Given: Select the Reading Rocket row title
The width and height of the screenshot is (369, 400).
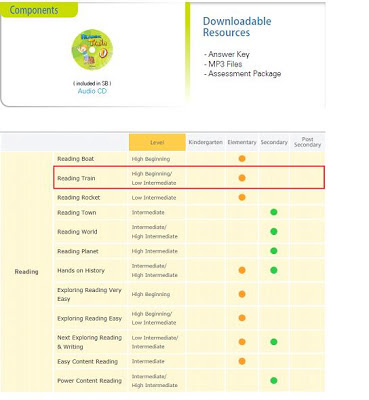Looking at the screenshot, I should pos(79,198).
